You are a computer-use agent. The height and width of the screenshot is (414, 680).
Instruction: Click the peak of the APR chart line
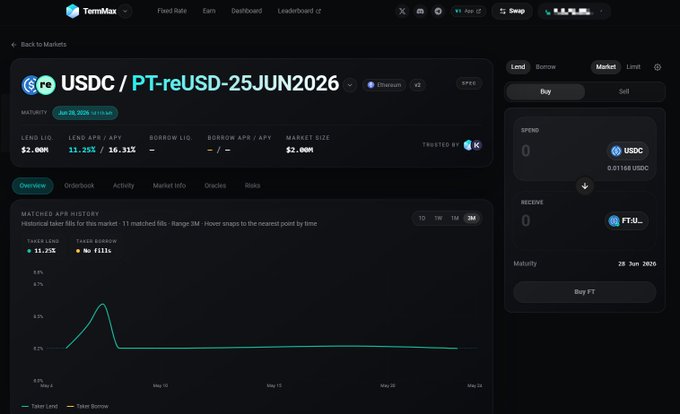tap(103, 304)
